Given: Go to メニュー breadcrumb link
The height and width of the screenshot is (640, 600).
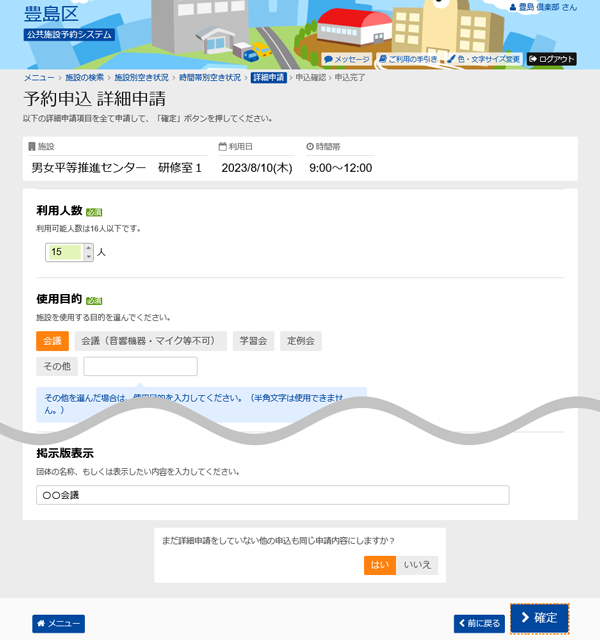Looking at the screenshot, I should (x=39, y=78).
